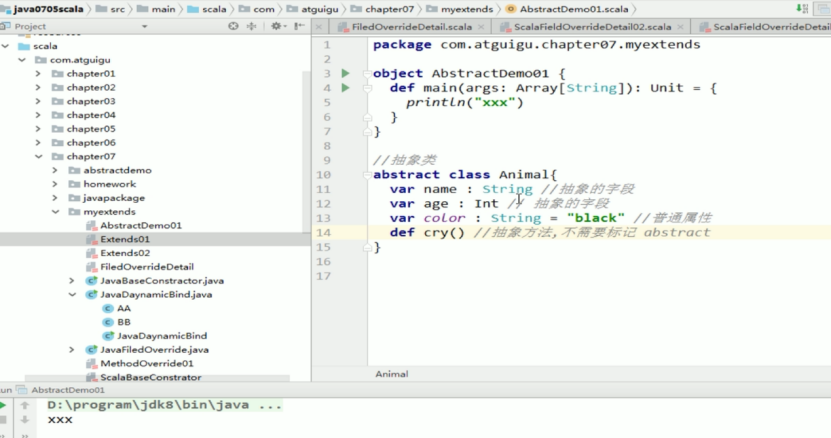This screenshot has width=831, height=438.
Task: Click the up-arrow in run console
Action: tap(24, 406)
